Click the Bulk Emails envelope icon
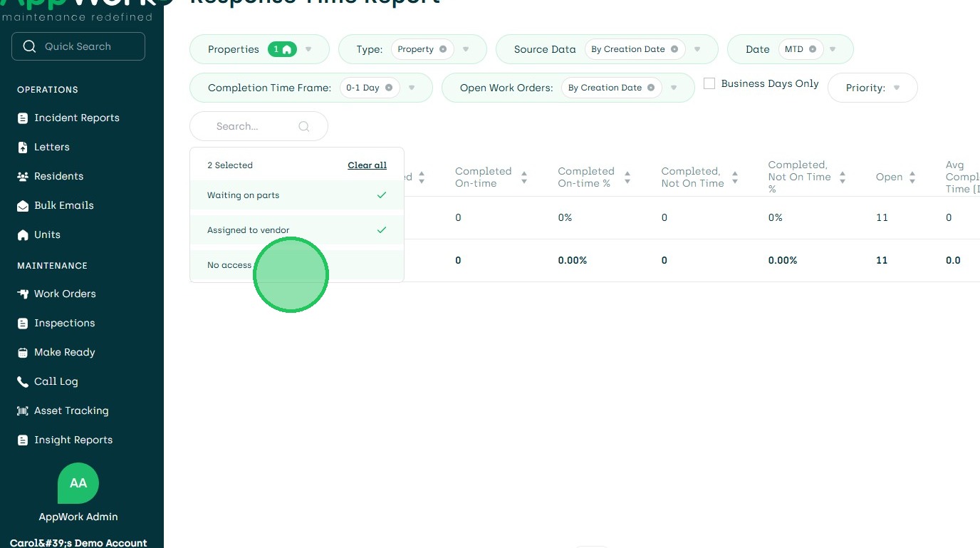Image resolution: width=980 pixels, height=548 pixels. [x=23, y=206]
